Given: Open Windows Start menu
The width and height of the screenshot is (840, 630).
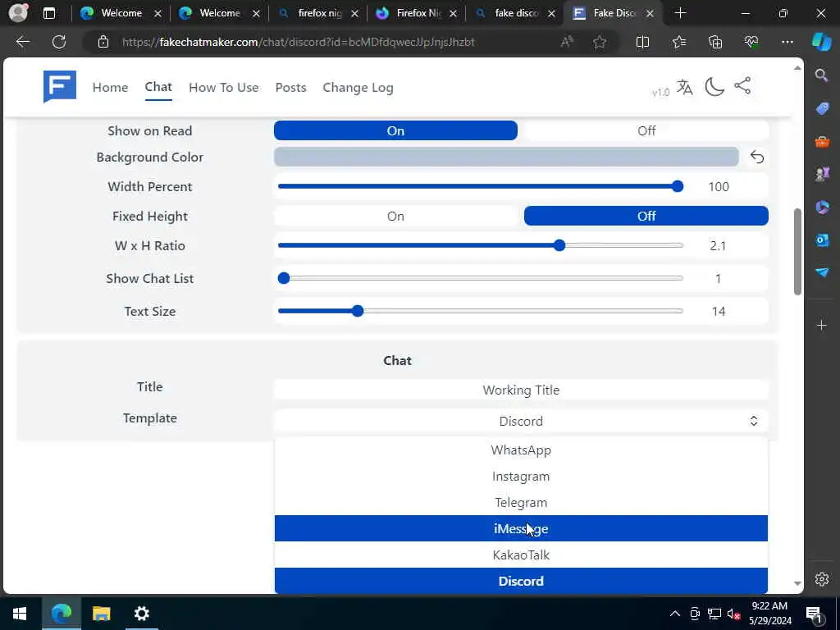Looking at the screenshot, I should point(20,614).
